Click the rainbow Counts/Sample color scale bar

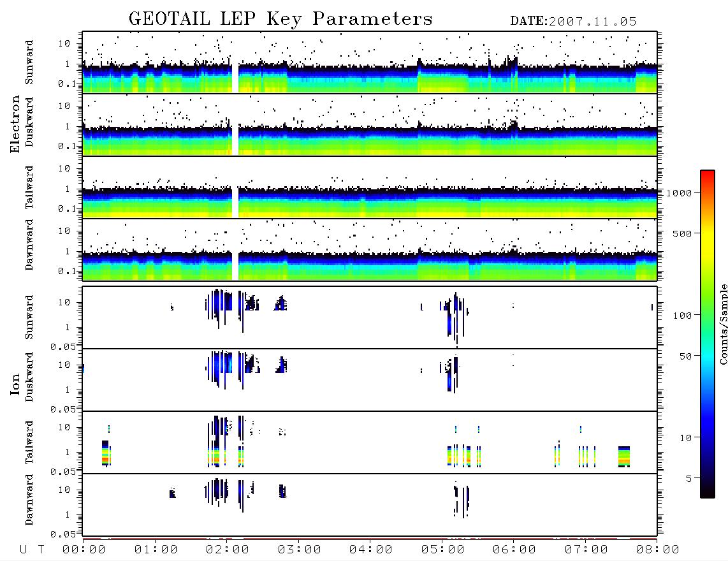(x=708, y=335)
